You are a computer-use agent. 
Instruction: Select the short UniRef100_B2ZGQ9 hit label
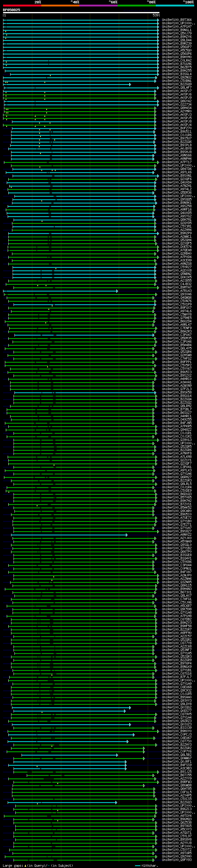pyautogui.click(x=177, y=84)
